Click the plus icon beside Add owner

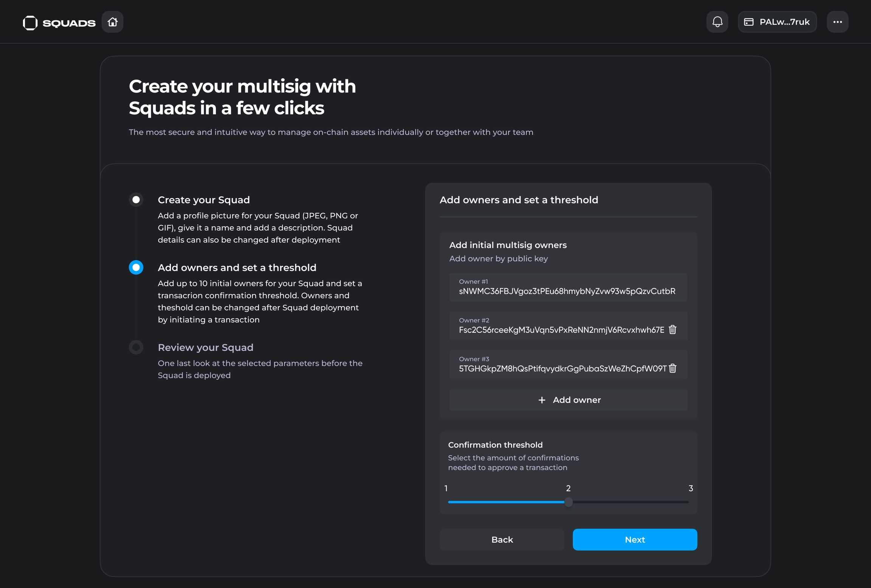click(542, 400)
